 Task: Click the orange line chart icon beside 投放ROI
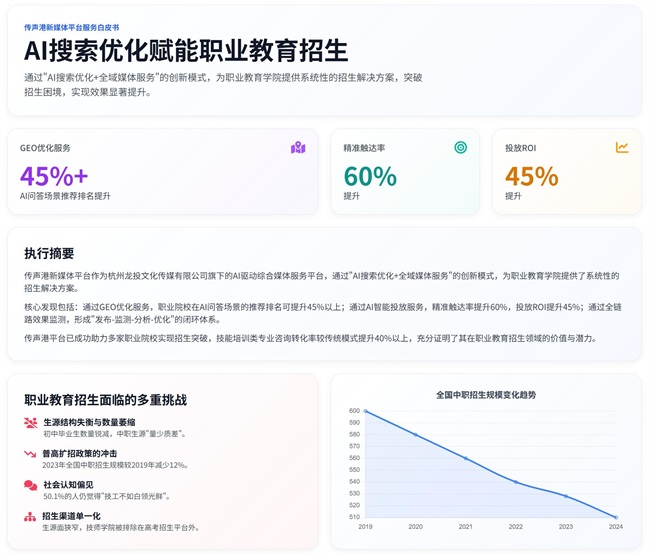(x=622, y=148)
